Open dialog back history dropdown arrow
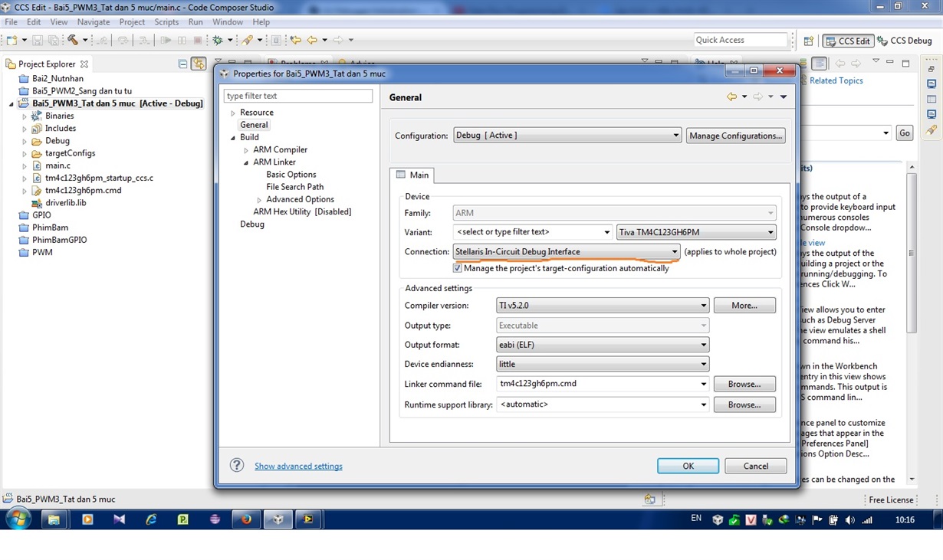The height and width of the screenshot is (560, 943). [744, 97]
